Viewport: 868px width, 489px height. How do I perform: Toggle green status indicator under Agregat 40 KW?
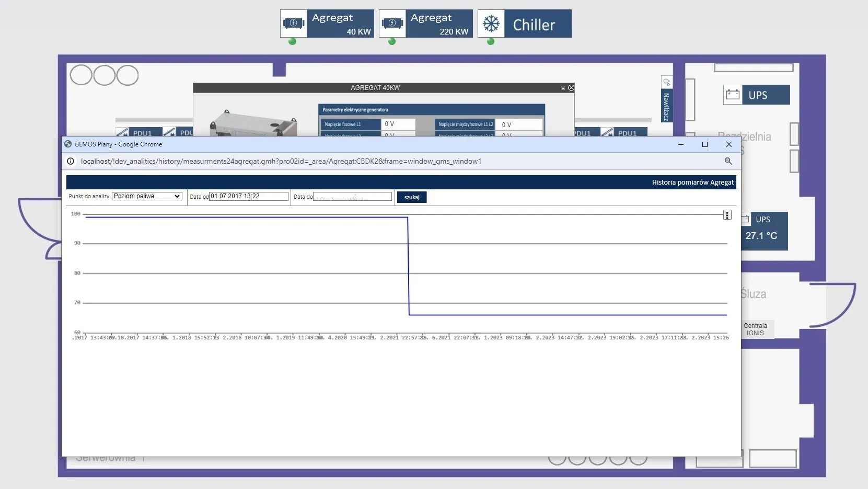(293, 42)
